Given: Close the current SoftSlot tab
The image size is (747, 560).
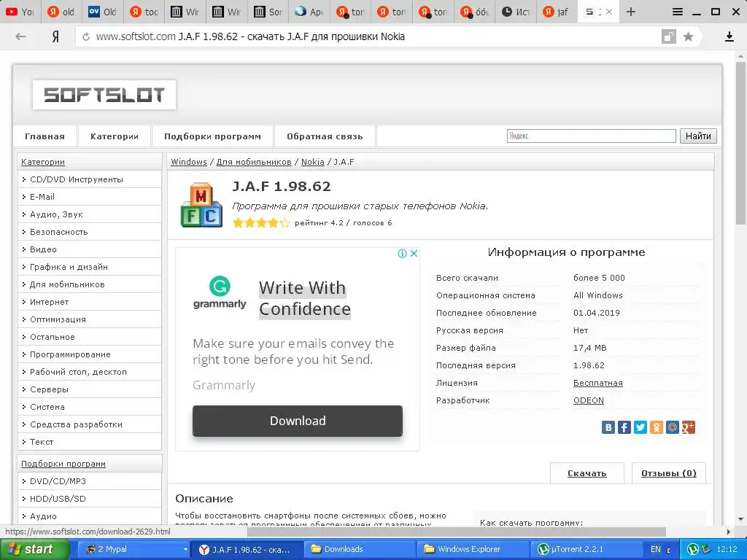Looking at the screenshot, I should [609, 12].
